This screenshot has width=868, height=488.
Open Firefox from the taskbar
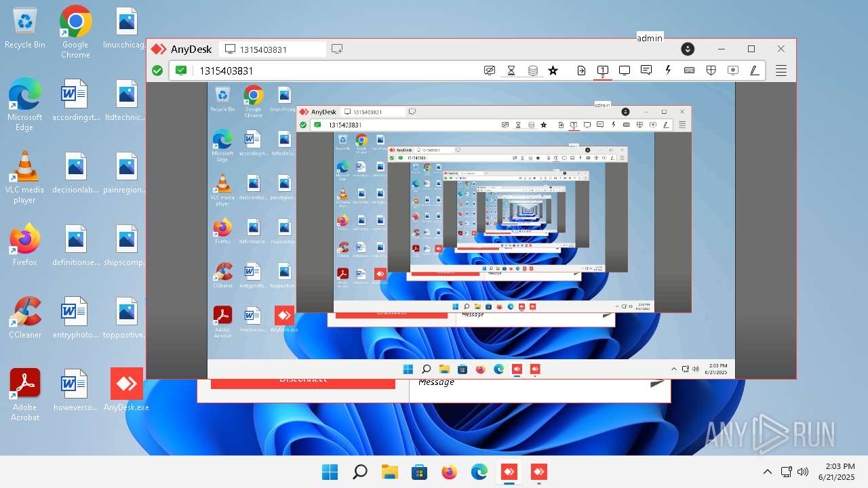click(450, 472)
